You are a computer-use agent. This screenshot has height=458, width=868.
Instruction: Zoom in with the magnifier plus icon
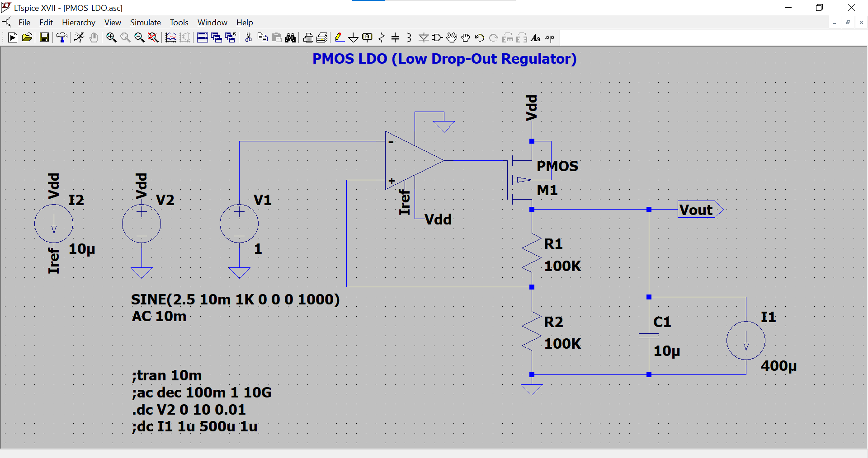click(x=111, y=37)
